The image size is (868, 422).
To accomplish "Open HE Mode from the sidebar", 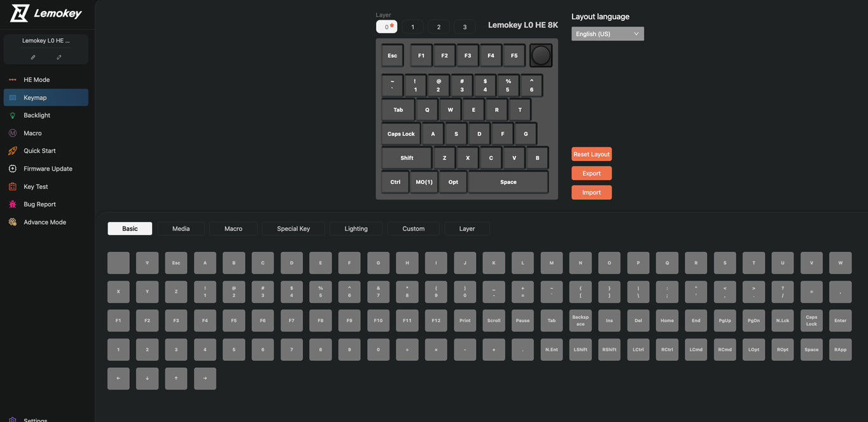I will pyautogui.click(x=36, y=80).
